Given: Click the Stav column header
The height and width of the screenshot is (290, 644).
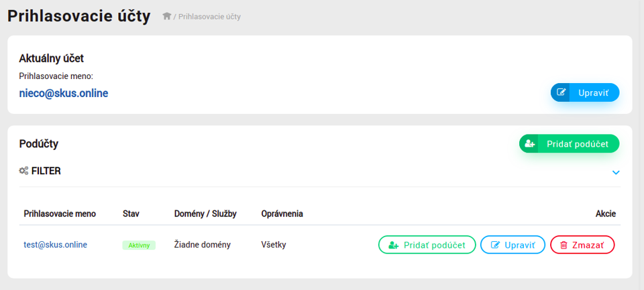Looking at the screenshot, I should (131, 214).
